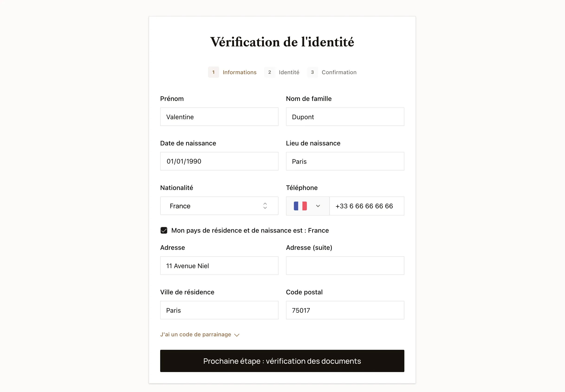Image resolution: width=565 pixels, height=392 pixels.
Task: Click the dropdown chevron next to phone flag
Action: click(318, 206)
